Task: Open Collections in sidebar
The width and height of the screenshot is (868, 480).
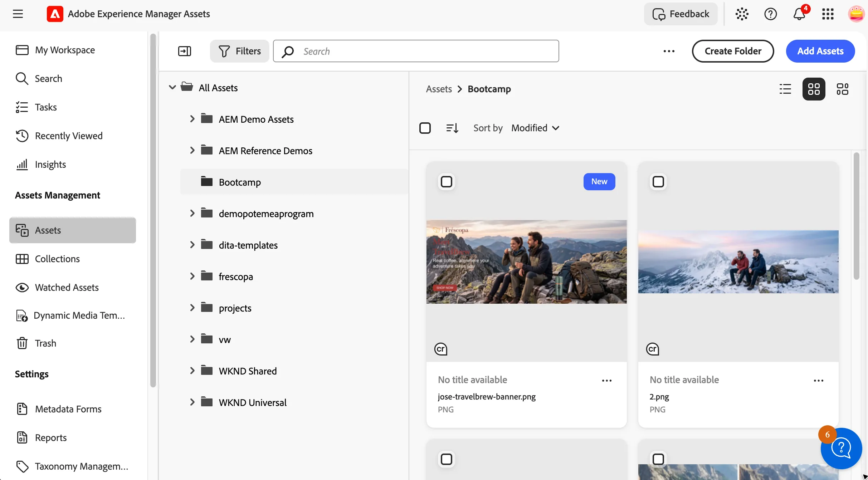Action: [x=73, y=259]
